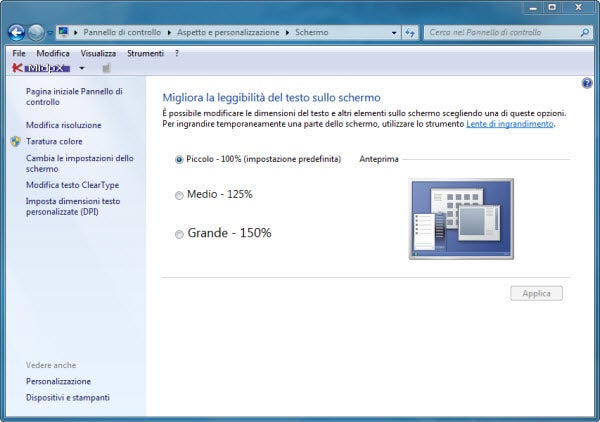Select Piccolo - 100% radio button
Viewport: 600px width, 422px height.
179,160
